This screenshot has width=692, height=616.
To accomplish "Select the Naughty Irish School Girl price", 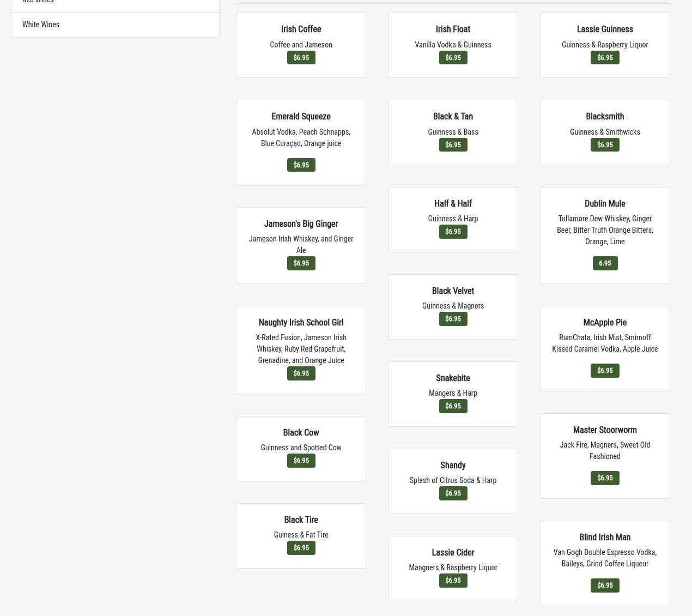I will [301, 373].
